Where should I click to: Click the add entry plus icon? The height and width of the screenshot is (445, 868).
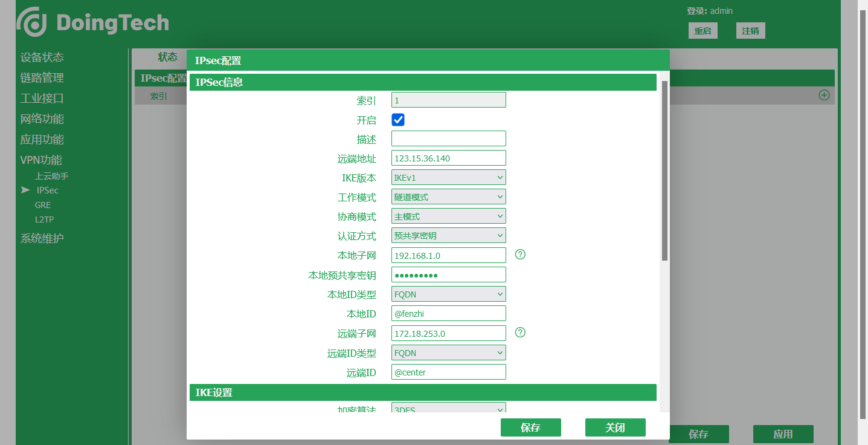[824, 95]
